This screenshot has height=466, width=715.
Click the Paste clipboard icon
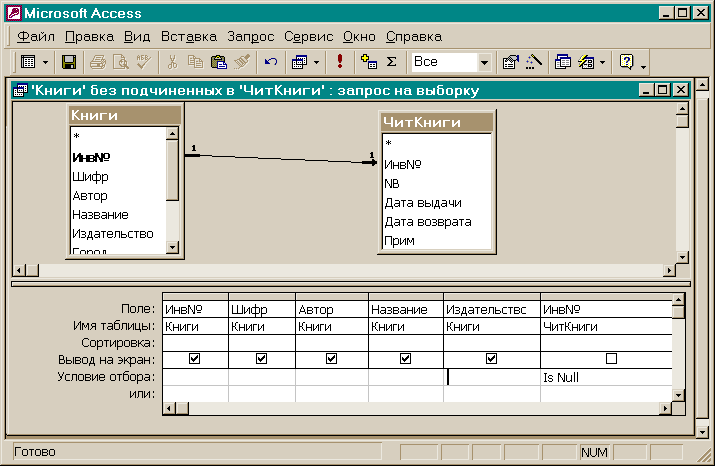[218, 62]
